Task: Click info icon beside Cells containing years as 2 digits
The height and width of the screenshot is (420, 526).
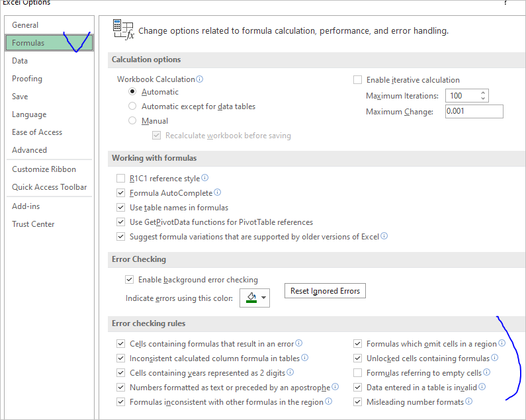Action: pos(290,372)
